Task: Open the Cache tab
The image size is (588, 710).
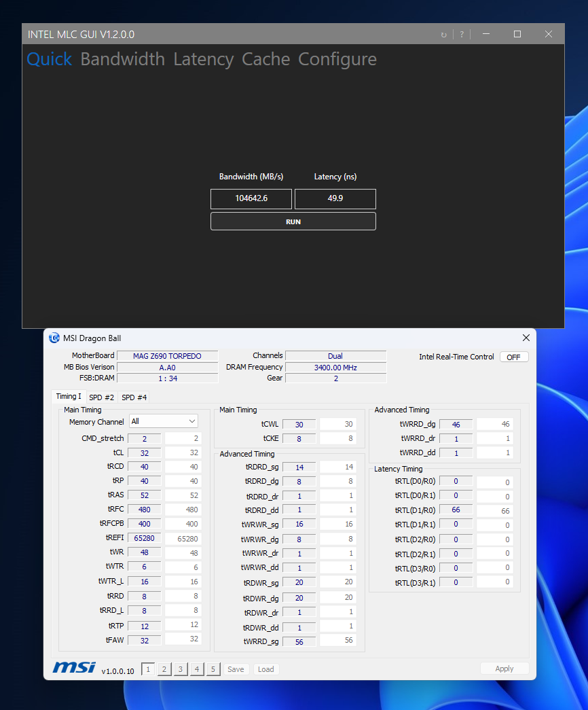Action: [x=265, y=59]
